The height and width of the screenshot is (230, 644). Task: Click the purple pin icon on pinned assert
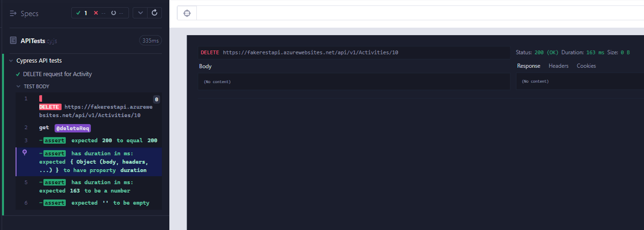point(25,153)
